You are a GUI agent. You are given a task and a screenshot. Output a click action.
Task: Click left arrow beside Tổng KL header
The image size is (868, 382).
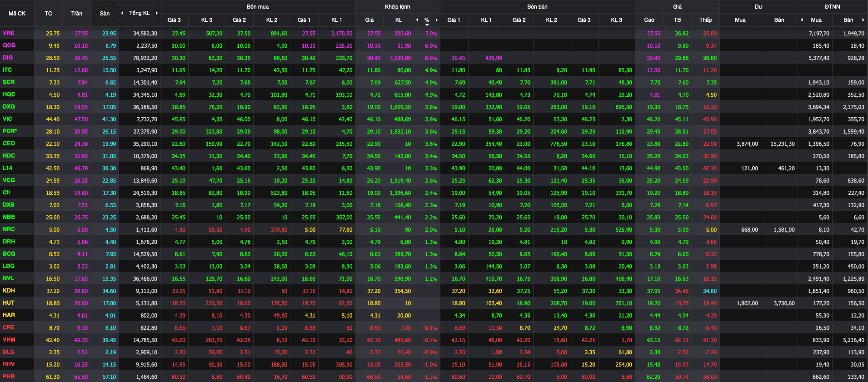tap(122, 13)
